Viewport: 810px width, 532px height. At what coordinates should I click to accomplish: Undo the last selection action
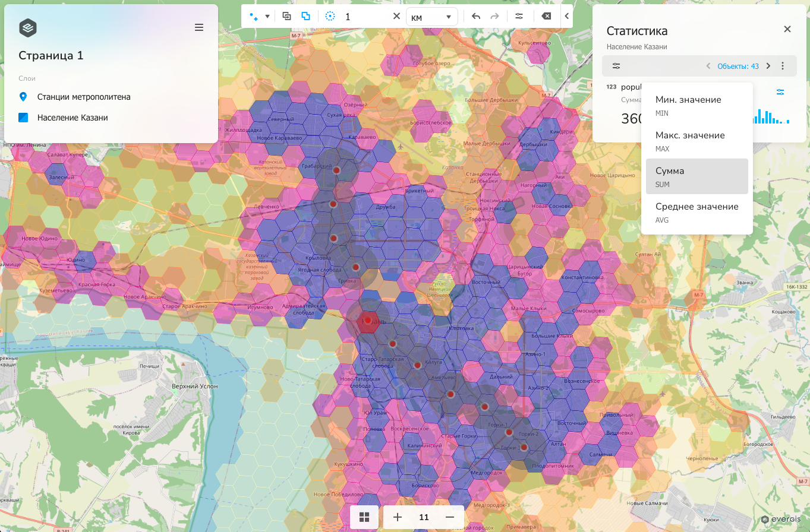point(476,17)
